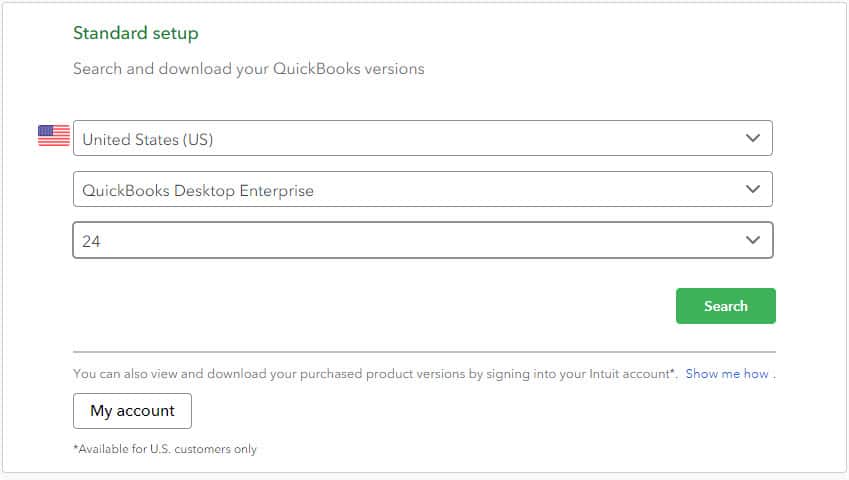This screenshot has width=849, height=480.
Task: Click the word 'QuickBooks' in the subtitle
Action: tap(316, 69)
